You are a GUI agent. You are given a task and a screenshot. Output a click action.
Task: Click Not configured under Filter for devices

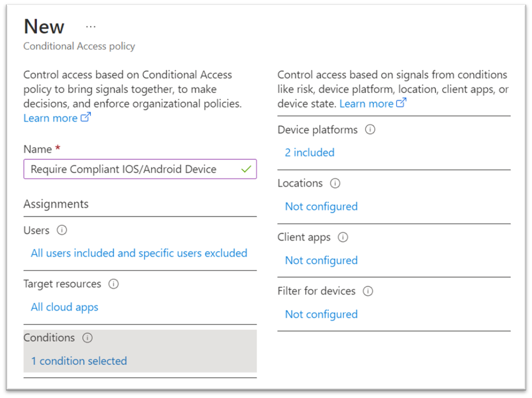pos(321,314)
